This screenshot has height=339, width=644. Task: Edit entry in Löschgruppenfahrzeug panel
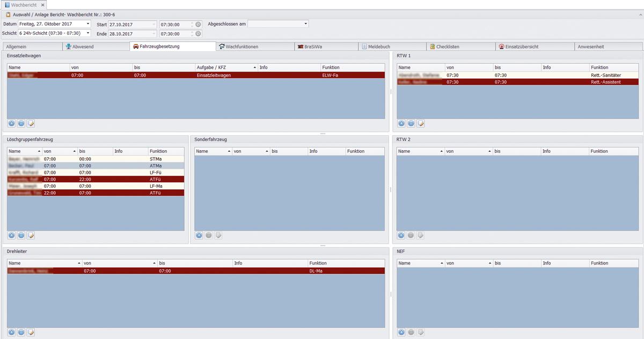[x=31, y=235]
